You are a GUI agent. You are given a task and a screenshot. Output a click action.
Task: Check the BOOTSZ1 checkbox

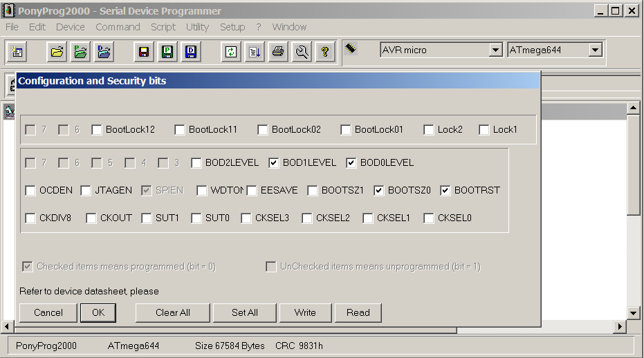[312, 191]
